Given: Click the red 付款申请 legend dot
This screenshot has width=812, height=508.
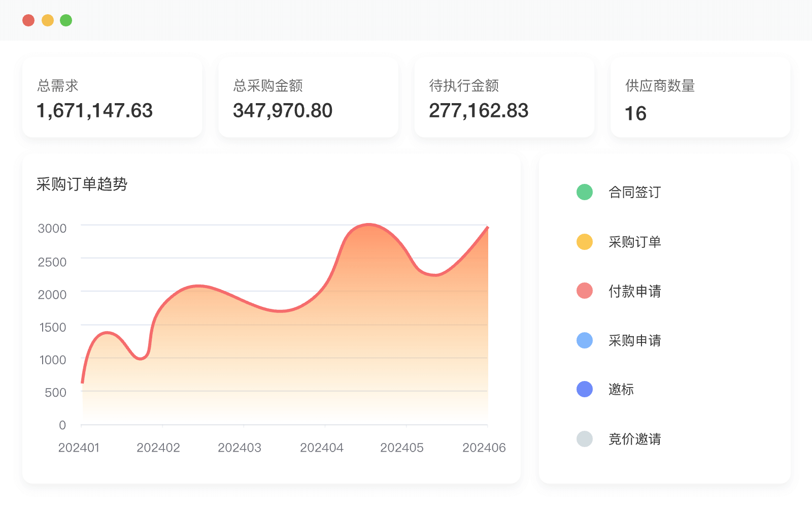Looking at the screenshot, I should tap(585, 291).
